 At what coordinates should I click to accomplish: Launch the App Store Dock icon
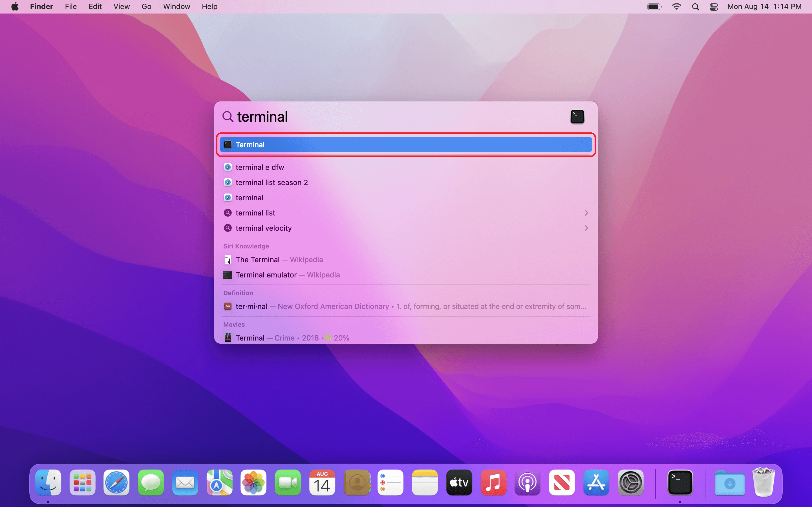[596, 482]
